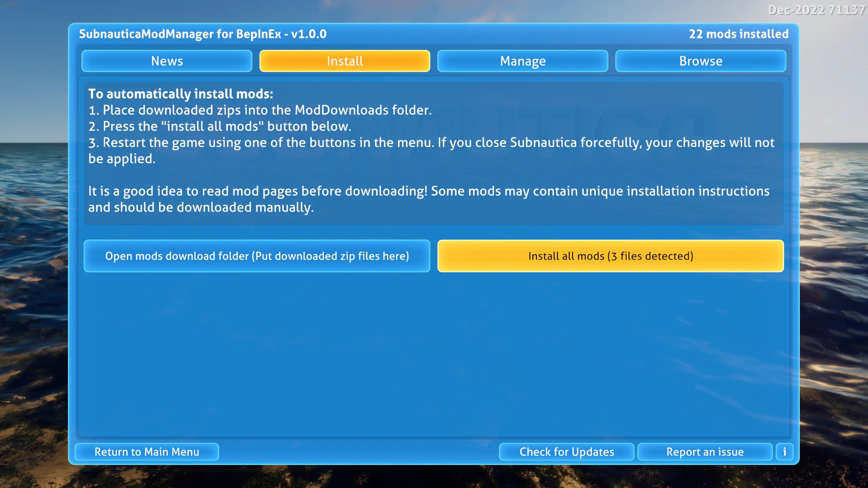Click the 'Restart the game' instruction line
Viewport: 868px width, 488px height.
pyautogui.click(x=431, y=150)
